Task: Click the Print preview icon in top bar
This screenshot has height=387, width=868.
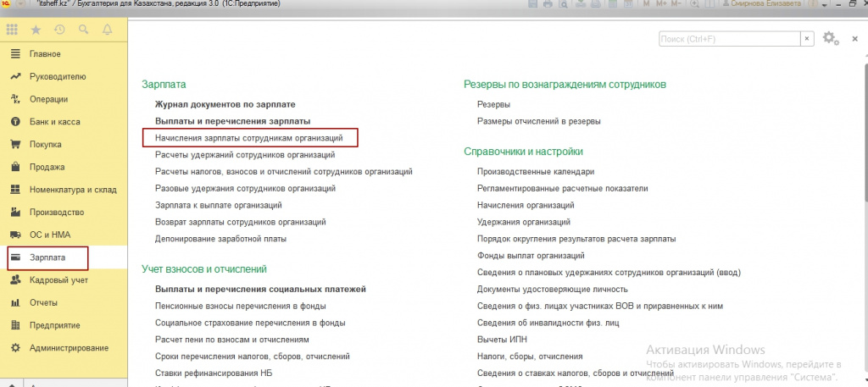Action: pyautogui.click(x=563, y=3)
